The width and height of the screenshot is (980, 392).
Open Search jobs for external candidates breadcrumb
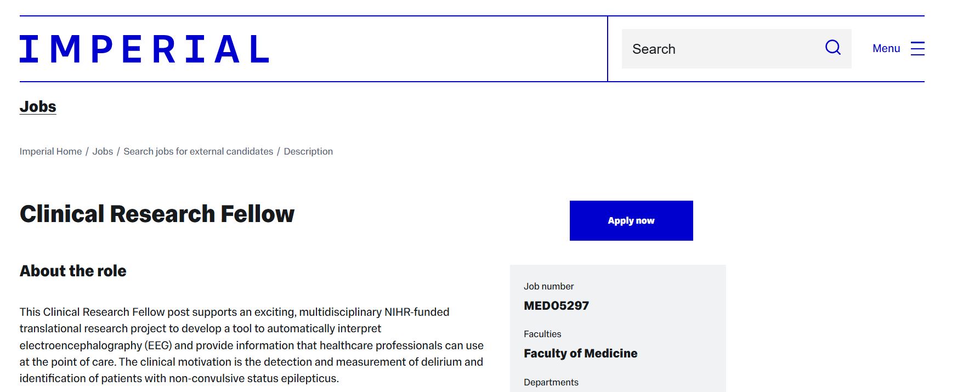click(198, 151)
